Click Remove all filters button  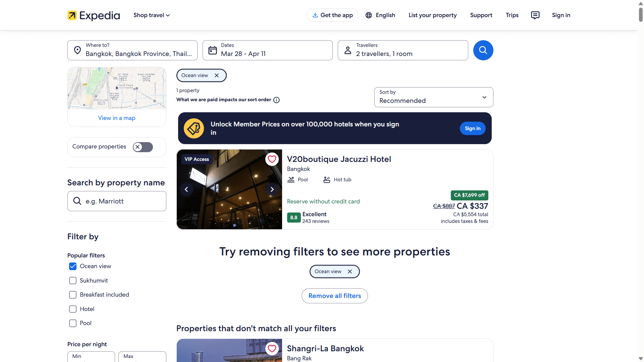click(x=335, y=296)
